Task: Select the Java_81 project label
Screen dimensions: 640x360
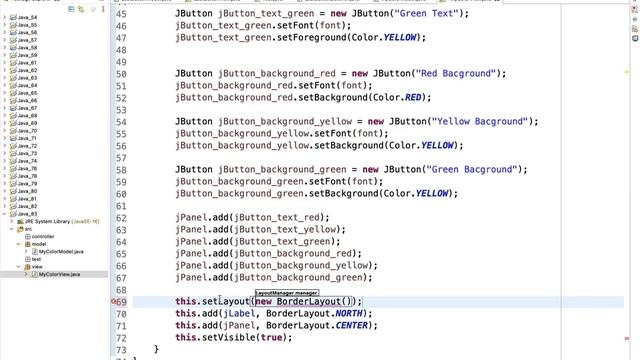Action: tap(27, 199)
